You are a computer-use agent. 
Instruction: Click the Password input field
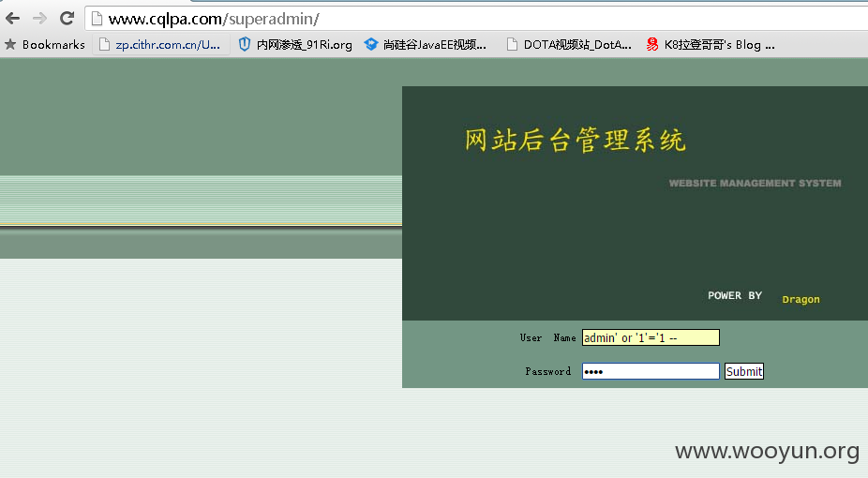pyautogui.click(x=651, y=371)
